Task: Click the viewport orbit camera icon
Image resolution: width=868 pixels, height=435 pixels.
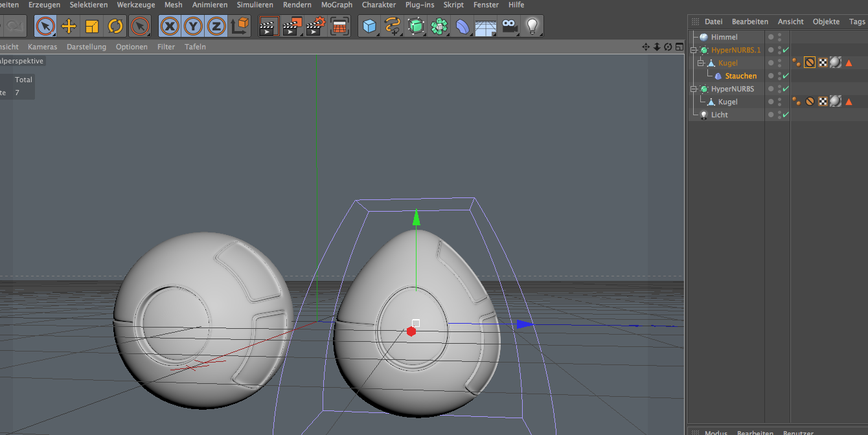Action: (668, 47)
